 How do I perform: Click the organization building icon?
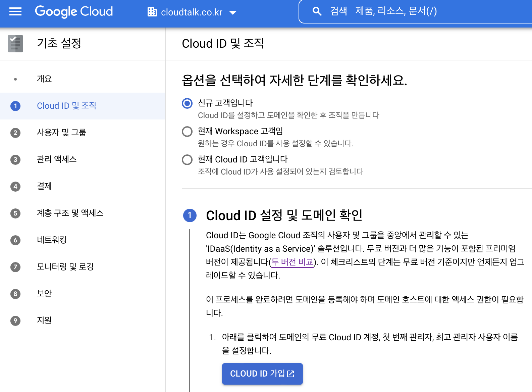152,12
